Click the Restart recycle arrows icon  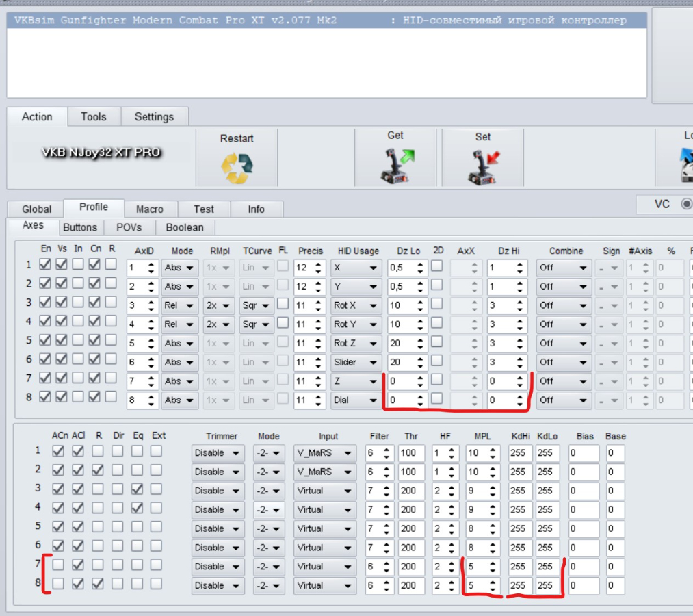[237, 167]
